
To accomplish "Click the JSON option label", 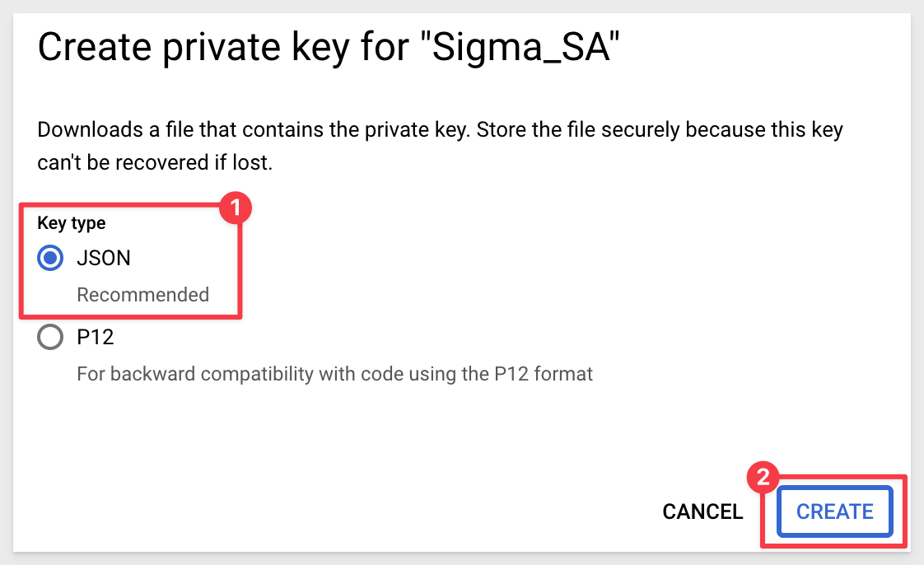I will pos(104,258).
